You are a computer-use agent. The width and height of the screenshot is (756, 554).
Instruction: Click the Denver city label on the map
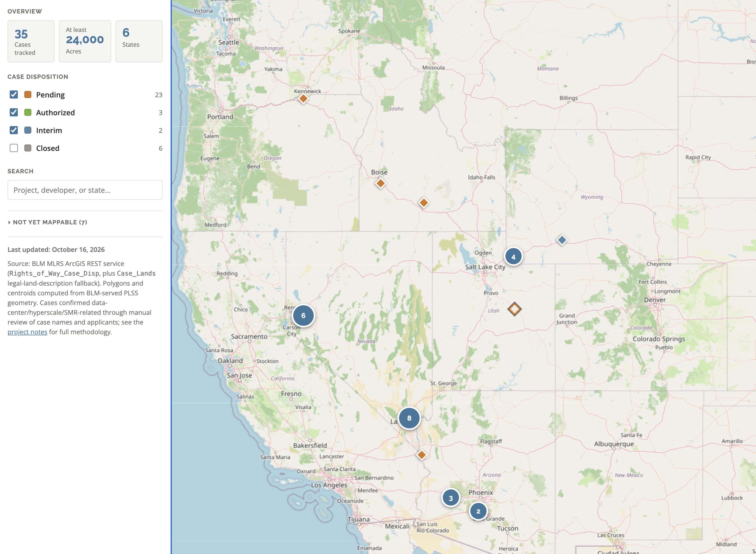pos(655,300)
